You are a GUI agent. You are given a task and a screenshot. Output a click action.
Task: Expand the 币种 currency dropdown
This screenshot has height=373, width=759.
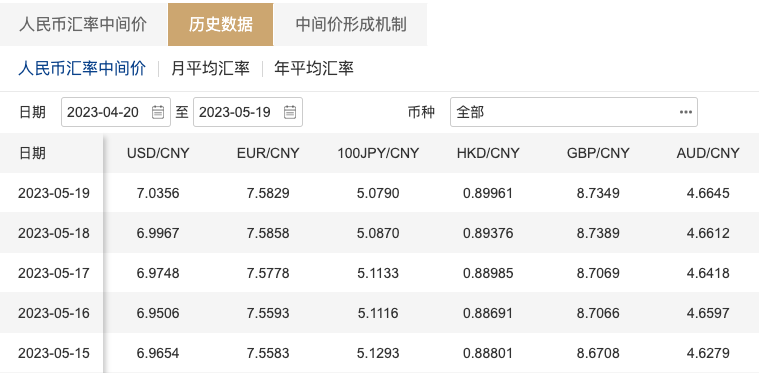click(574, 112)
